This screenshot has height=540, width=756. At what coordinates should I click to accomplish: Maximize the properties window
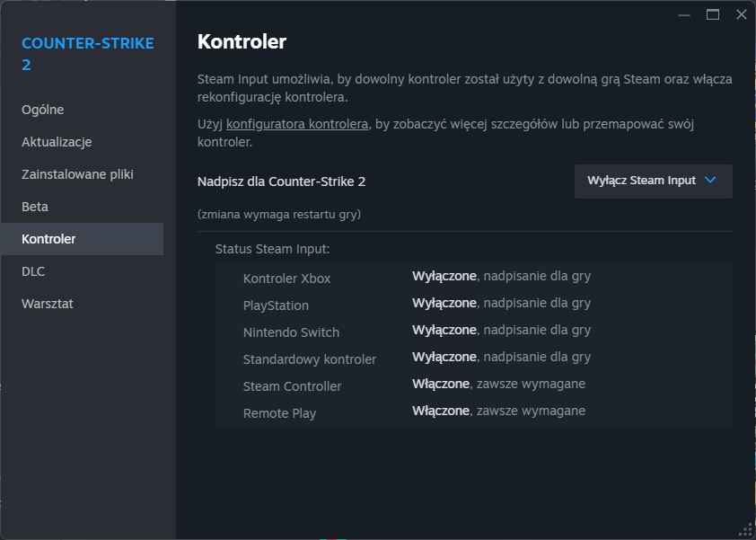coord(713,14)
